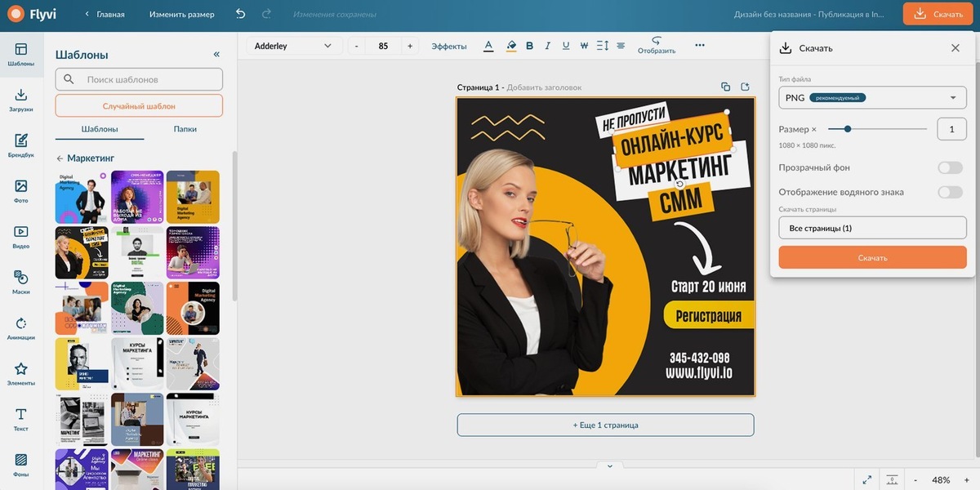Click the undo arrow in header
980x490 pixels.
[x=240, y=14]
